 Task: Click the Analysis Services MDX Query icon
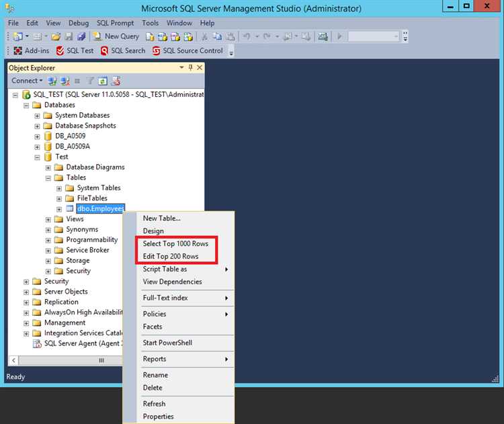click(x=163, y=37)
